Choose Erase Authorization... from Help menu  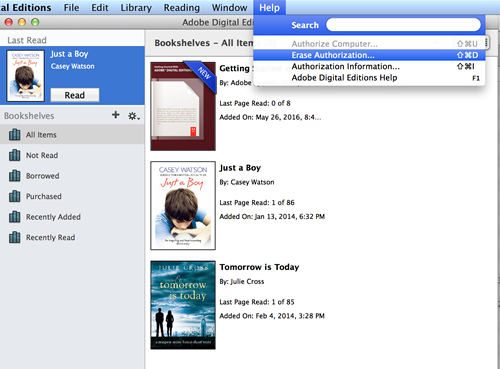369,55
